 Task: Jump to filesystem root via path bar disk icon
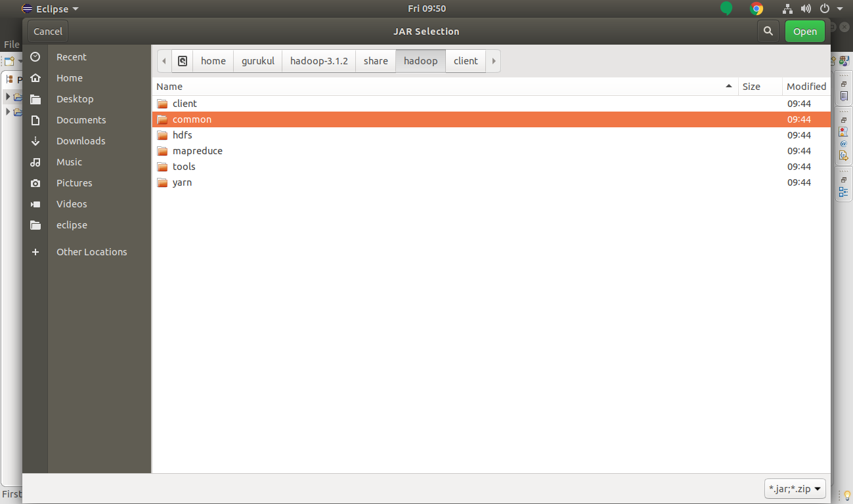tap(183, 61)
